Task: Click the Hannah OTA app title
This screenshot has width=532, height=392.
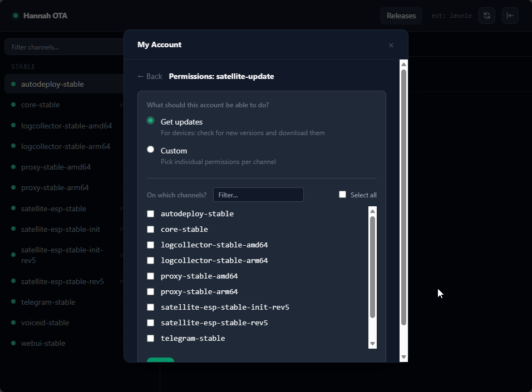Action: pos(45,16)
